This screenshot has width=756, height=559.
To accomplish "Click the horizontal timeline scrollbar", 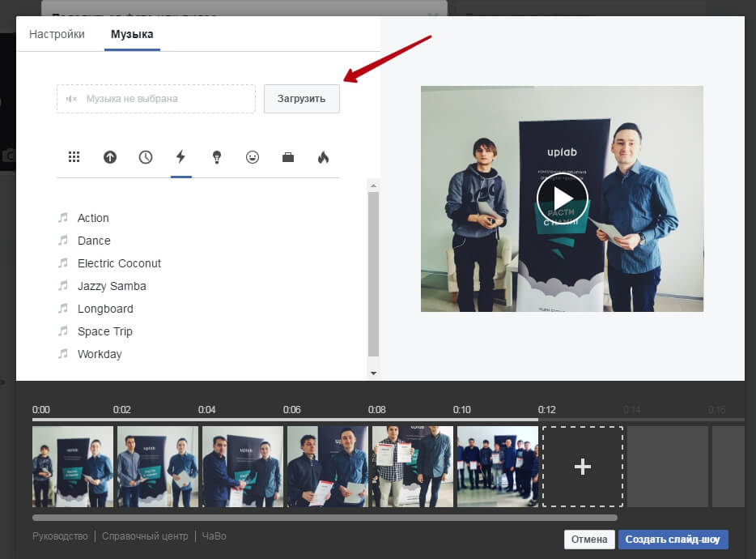I will 324,517.
